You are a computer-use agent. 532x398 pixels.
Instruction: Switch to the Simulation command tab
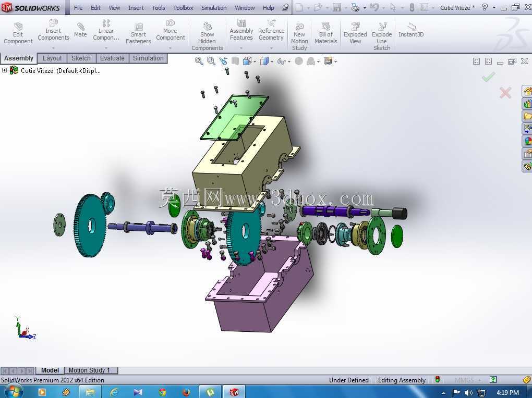[x=148, y=58]
